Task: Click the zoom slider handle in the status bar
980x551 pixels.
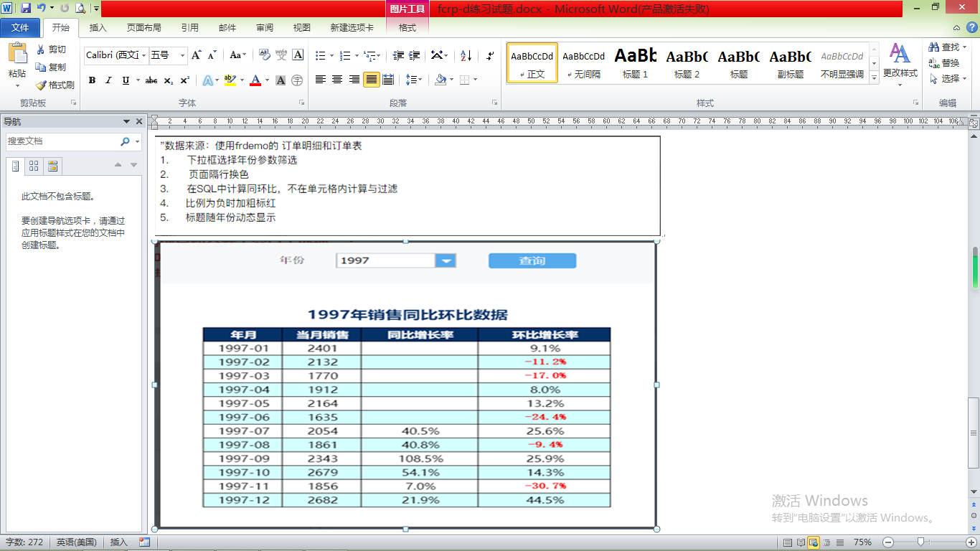Action: pos(920,542)
